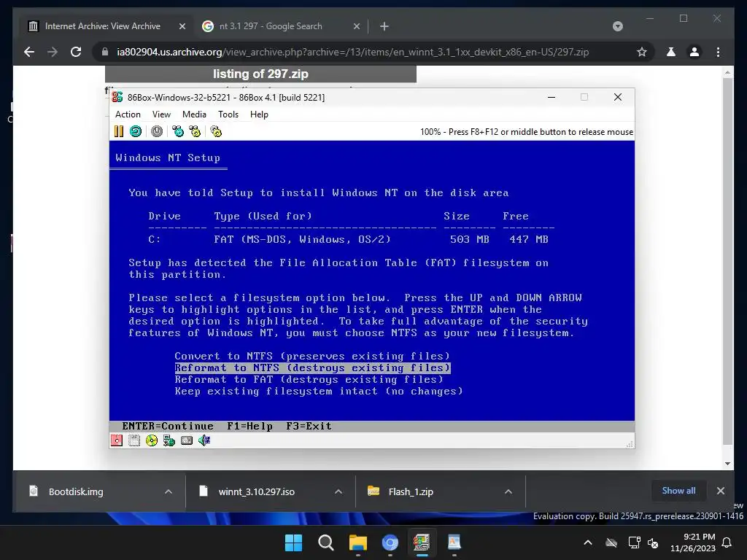Expand options for Flash_1.zip download
Screen dimensions: 747x560
(508, 492)
